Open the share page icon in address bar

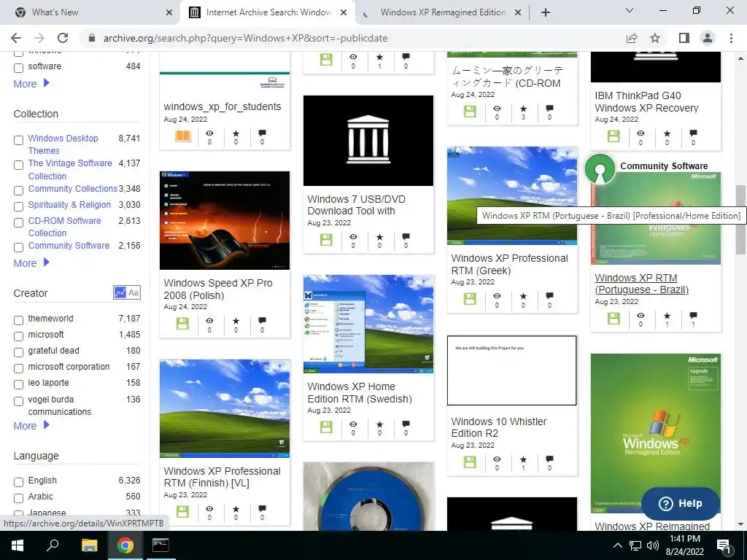click(632, 38)
